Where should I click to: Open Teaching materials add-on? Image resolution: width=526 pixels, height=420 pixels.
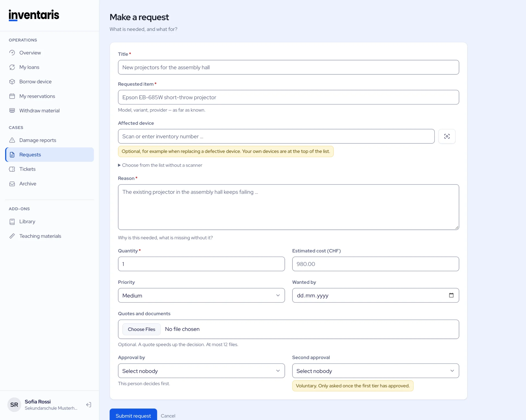(x=50, y=236)
